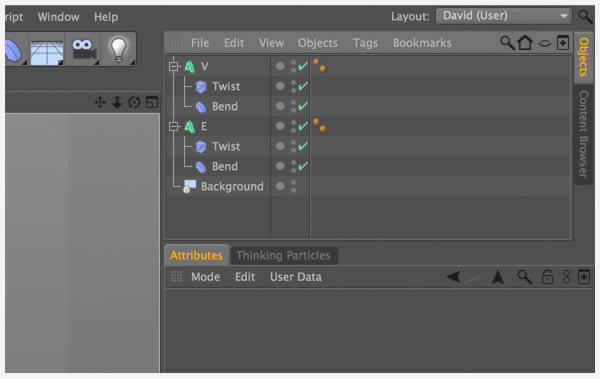Select the Attributes tab
Screen dimensions: 600x379
(x=196, y=255)
